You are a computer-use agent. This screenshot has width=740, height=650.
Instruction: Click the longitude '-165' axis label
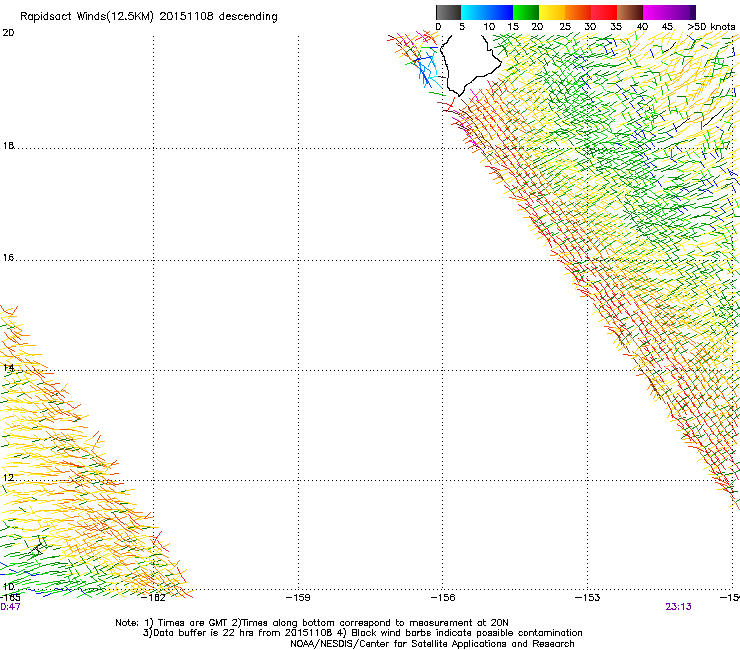(10, 598)
